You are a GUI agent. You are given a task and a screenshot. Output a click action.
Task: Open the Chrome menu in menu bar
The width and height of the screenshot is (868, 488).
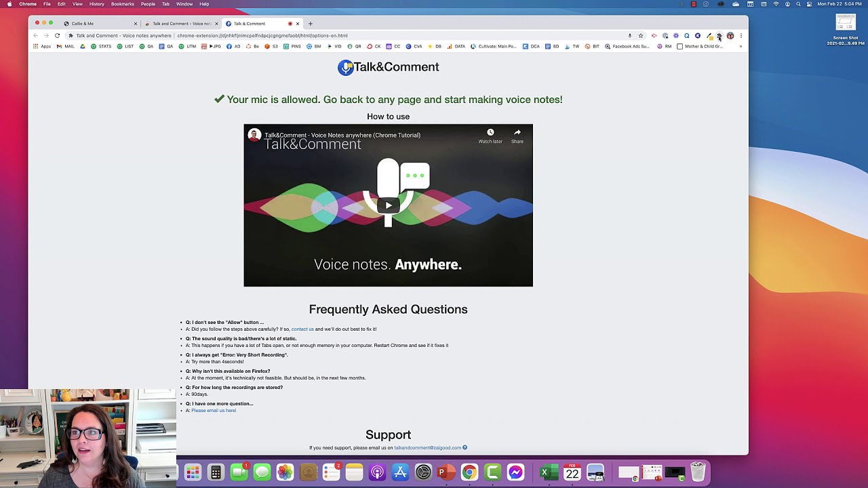coord(28,4)
